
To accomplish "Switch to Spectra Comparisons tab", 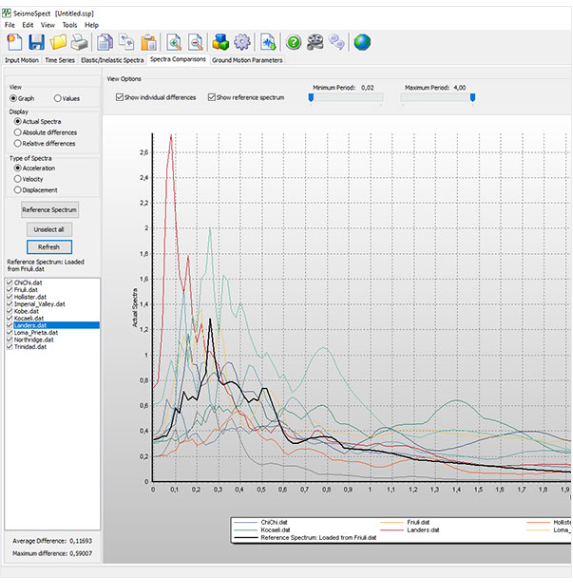I will tap(178, 59).
